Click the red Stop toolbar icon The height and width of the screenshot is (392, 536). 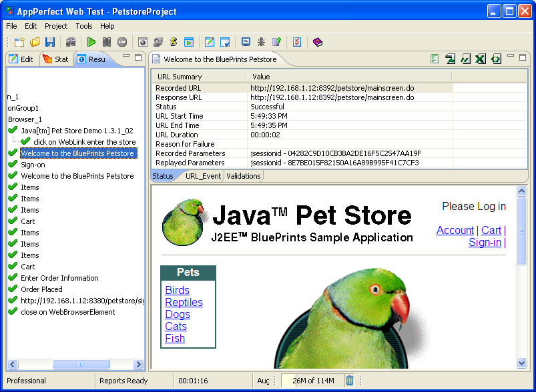coord(122,42)
